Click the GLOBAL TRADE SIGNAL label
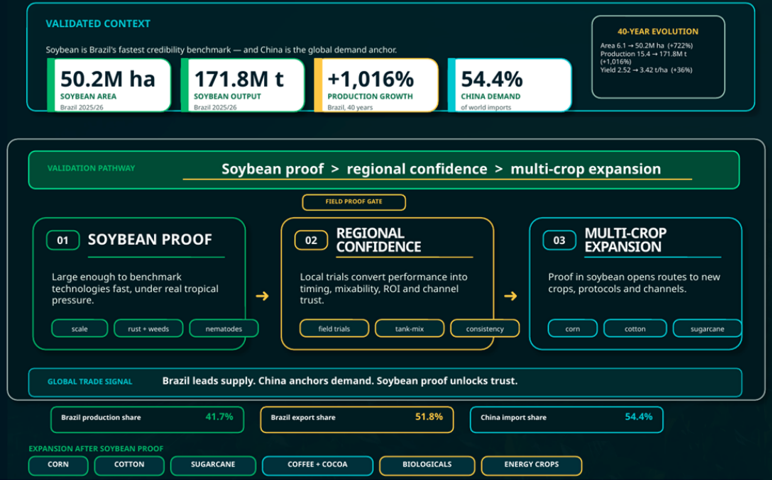This screenshot has width=772, height=480. coord(90,382)
